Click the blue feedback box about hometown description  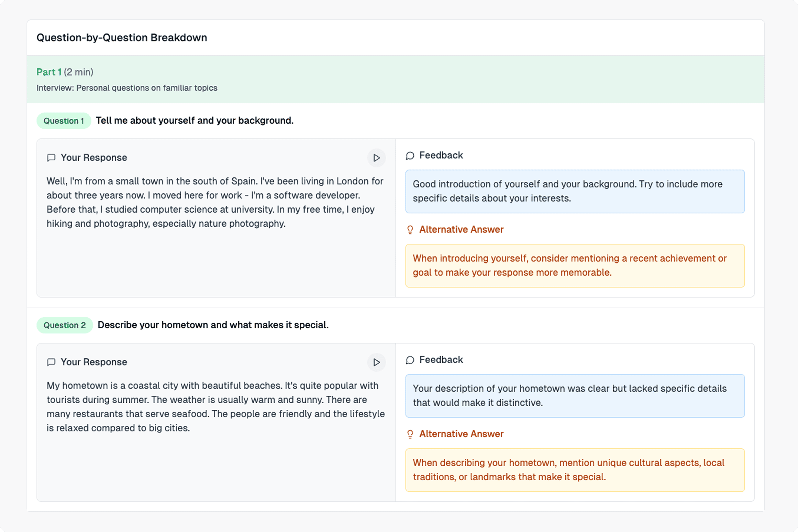click(575, 396)
